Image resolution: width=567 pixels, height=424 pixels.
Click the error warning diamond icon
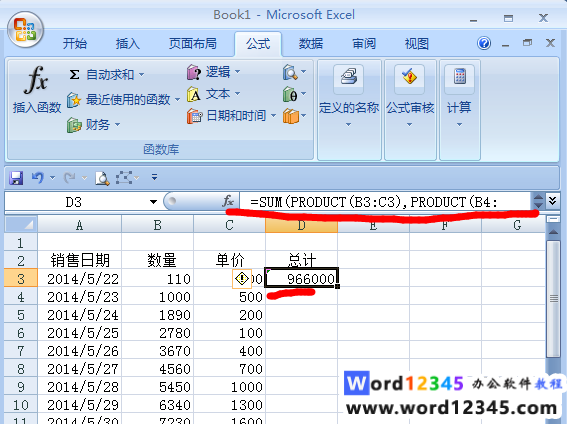(x=242, y=279)
